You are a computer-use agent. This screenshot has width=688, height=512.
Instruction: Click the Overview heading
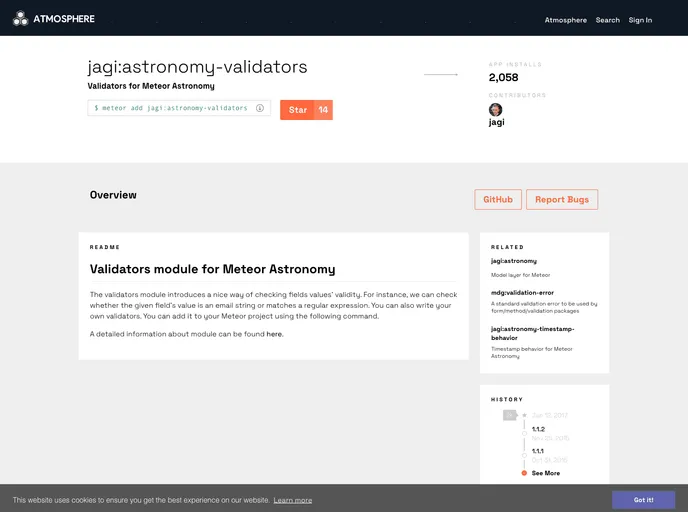[x=113, y=195]
